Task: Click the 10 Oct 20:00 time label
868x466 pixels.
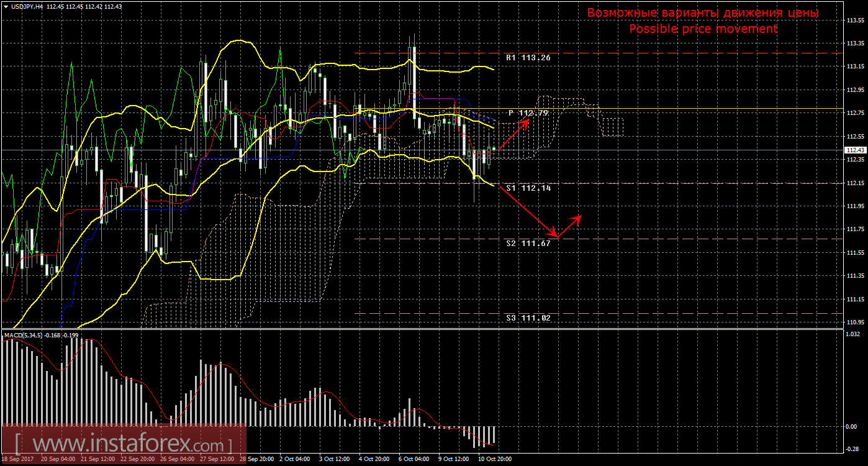Action: (495, 459)
